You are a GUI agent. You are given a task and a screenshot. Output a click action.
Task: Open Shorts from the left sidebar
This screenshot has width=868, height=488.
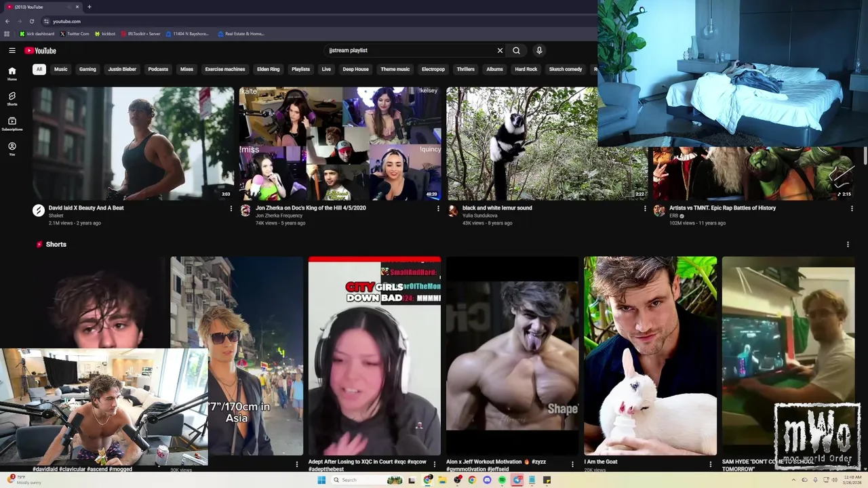(12, 99)
